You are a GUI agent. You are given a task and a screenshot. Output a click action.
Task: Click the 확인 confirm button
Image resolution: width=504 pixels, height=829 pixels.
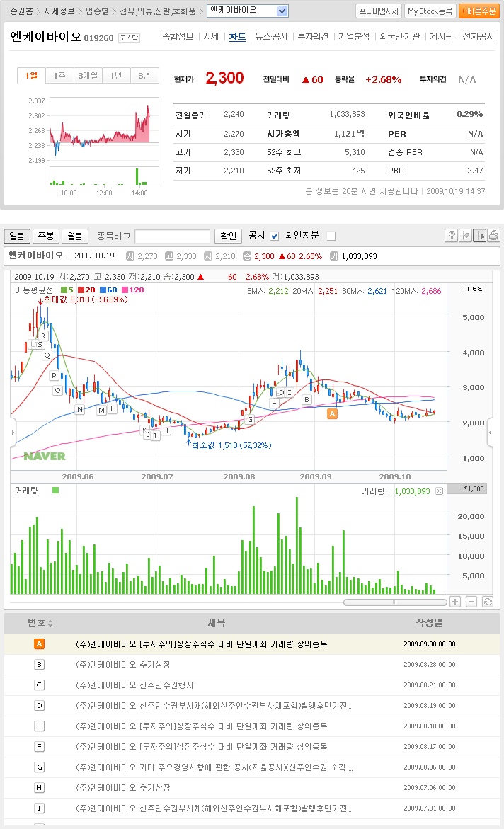[x=229, y=236]
